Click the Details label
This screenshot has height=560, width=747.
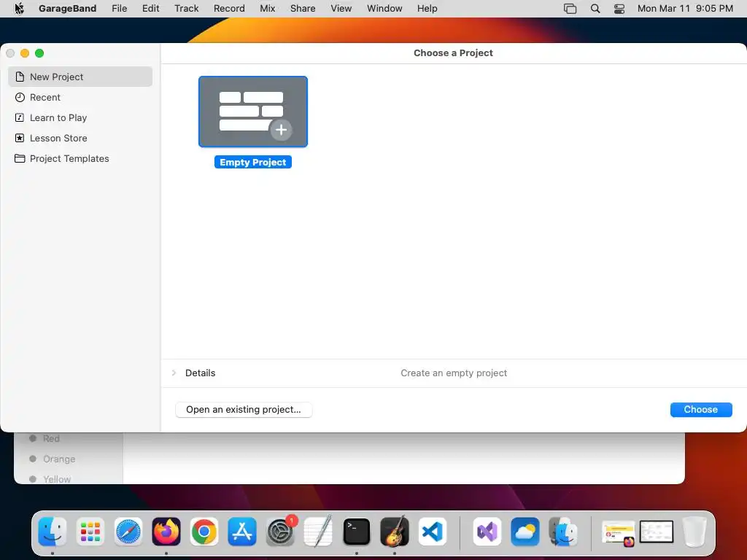pos(200,373)
